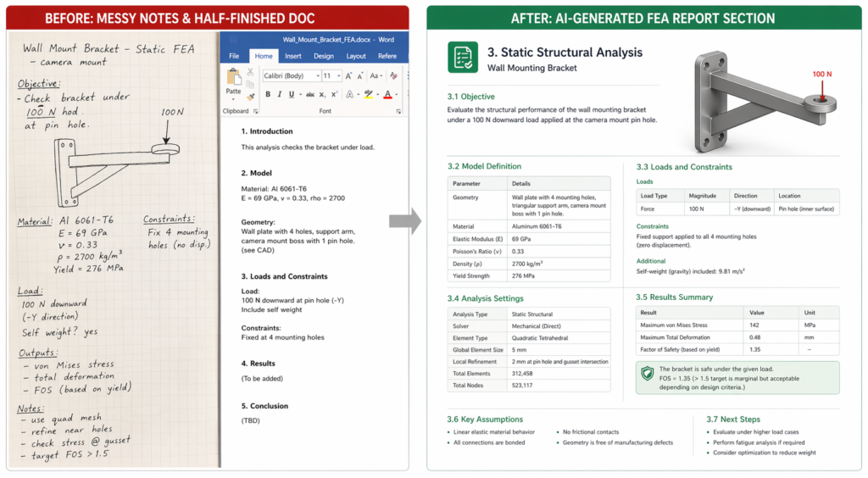868x478 pixels.
Task: Click the Copy icon in Clipboard group
Action: (250, 85)
